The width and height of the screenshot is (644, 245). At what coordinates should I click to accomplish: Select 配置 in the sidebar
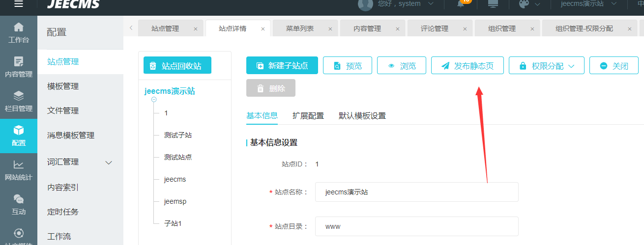pyautogui.click(x=18, y=136)
